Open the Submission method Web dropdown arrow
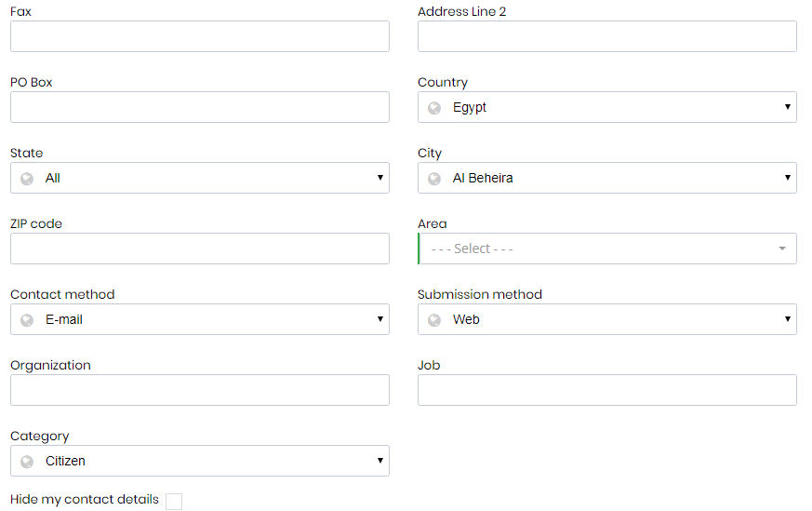 [x=787, y=319]
